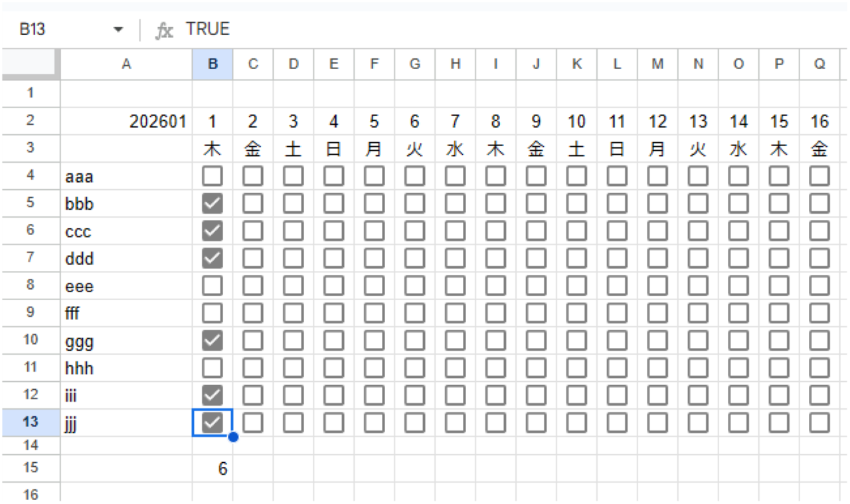This screenshot has height=504, width=850.
Task: Click the select-all corner box
Action: point(31,64)
